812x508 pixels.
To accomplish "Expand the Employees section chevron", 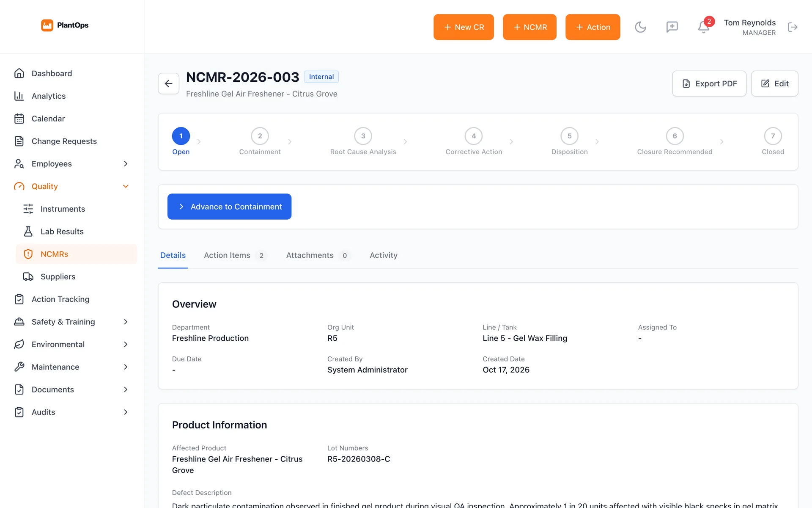I will (x=126, y=164).
